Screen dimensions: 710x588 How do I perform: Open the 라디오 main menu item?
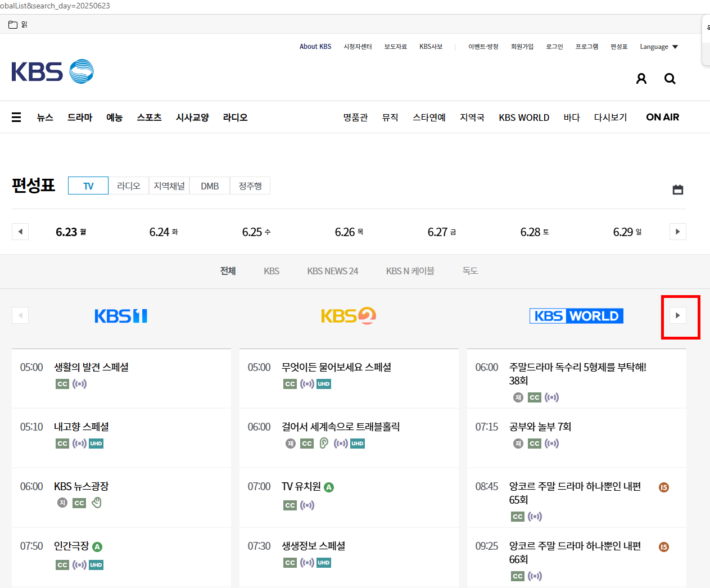point(236,117)
